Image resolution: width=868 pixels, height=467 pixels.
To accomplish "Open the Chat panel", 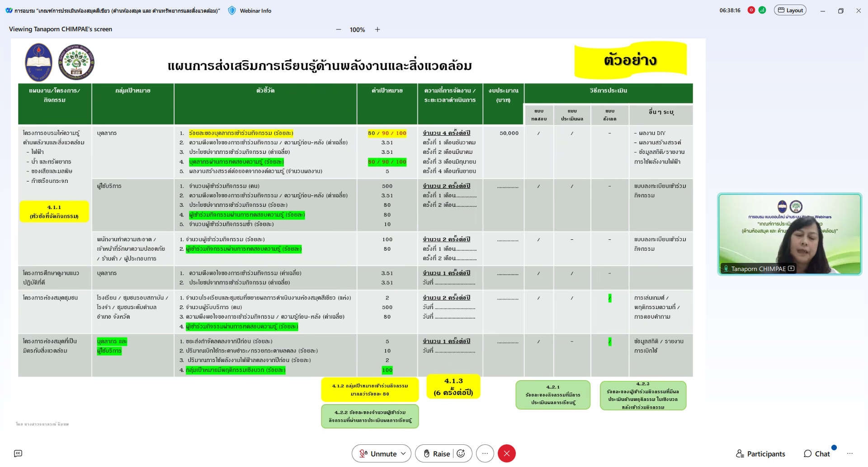I will coord(817,453).
